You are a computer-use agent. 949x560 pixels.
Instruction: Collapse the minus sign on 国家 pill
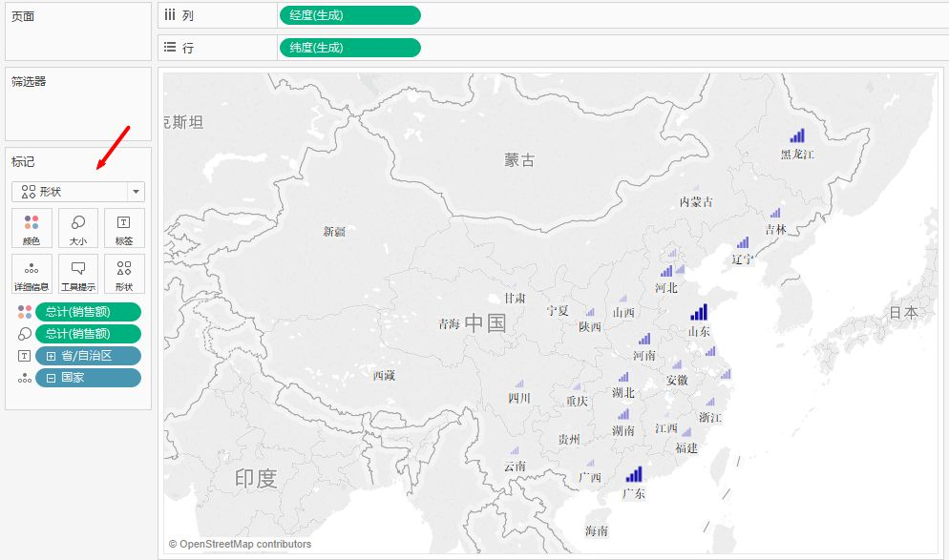(51, 378)
